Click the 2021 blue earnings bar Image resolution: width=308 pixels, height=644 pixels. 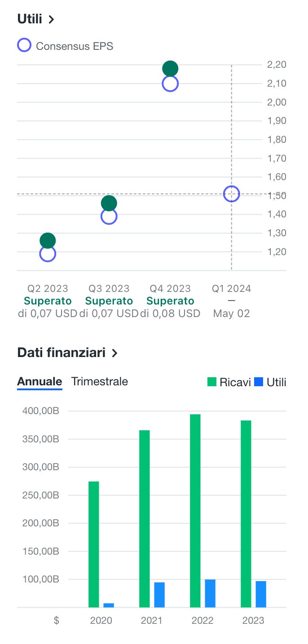pyautogui.click(x=159, y=595)
